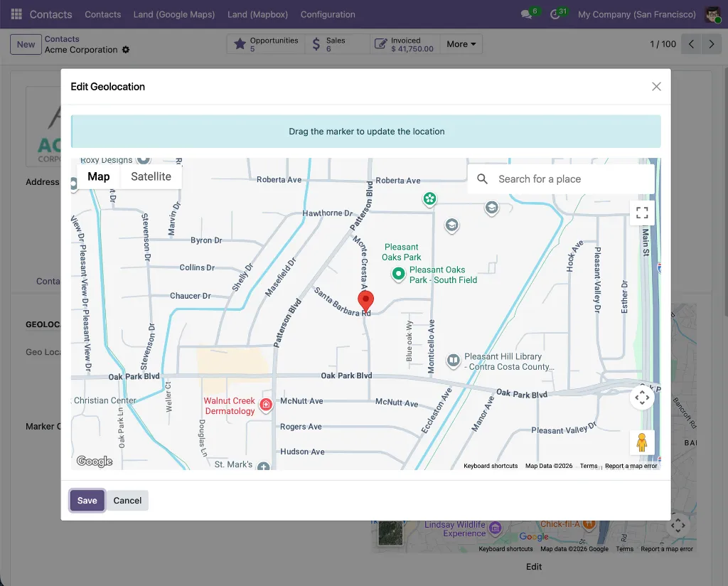Open the Contacts breadcrumb link
This screenshot has height=586, width=728.
pyautogui.click(x=62, y=39)
